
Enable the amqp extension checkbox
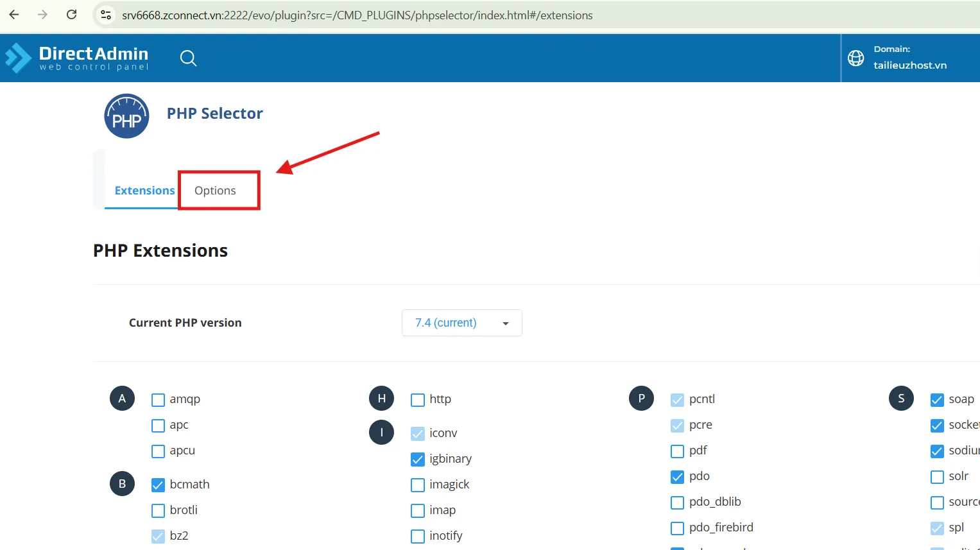pos(158,400)
